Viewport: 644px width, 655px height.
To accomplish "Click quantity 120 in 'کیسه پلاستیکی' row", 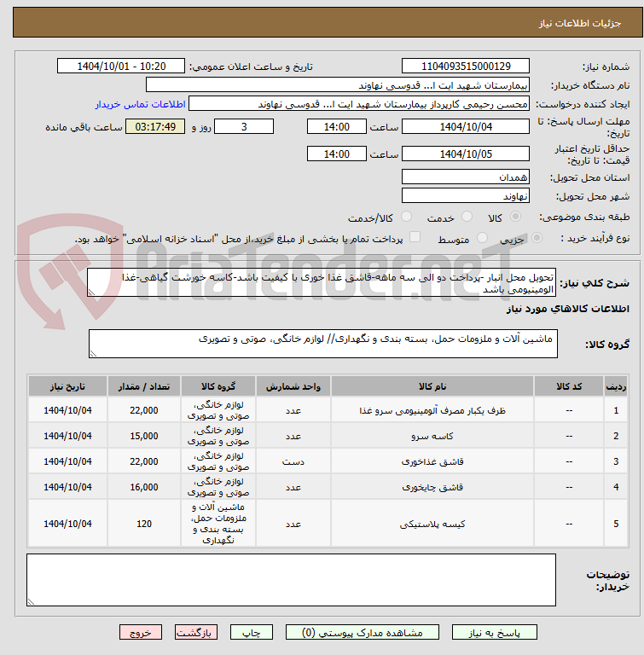I will click(144, 524).
